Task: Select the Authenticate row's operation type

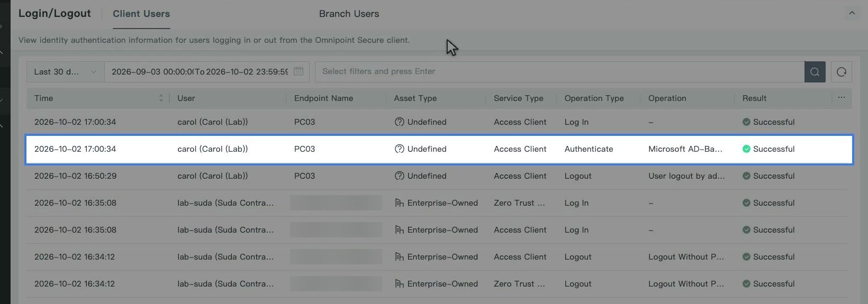Action: pyautogui.click(x=589, y=149)
